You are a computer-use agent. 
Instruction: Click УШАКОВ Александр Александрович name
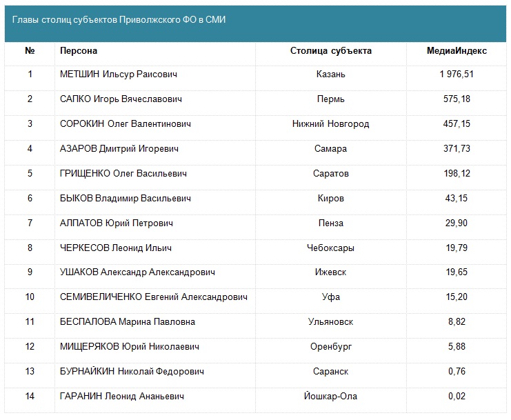(x=137, y=272)
